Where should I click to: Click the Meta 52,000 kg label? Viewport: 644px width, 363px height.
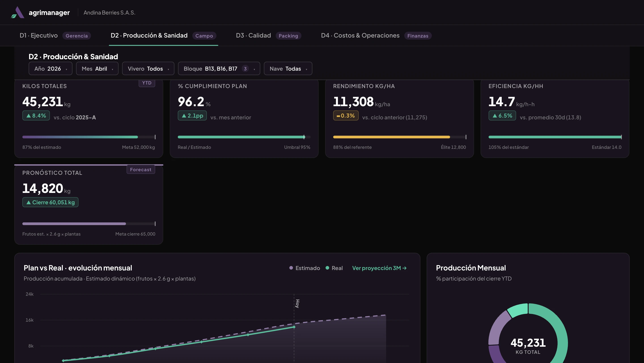(138, 147)
